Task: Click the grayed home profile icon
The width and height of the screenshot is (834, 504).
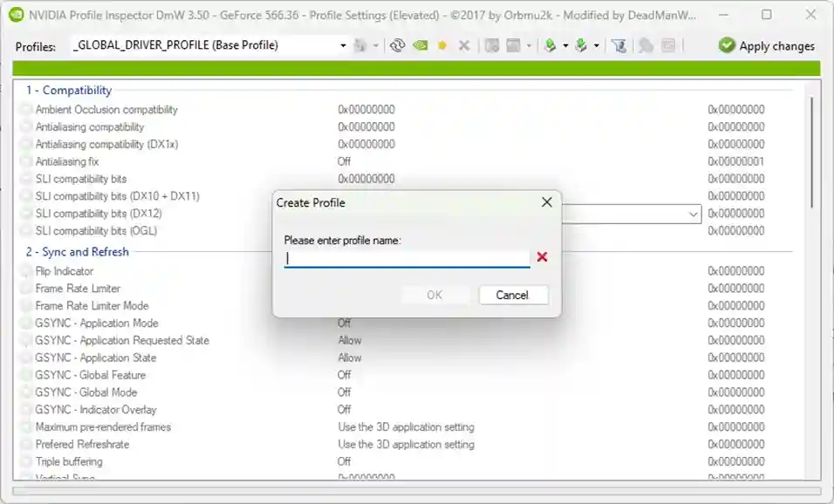Action: [x=360, y=45]
